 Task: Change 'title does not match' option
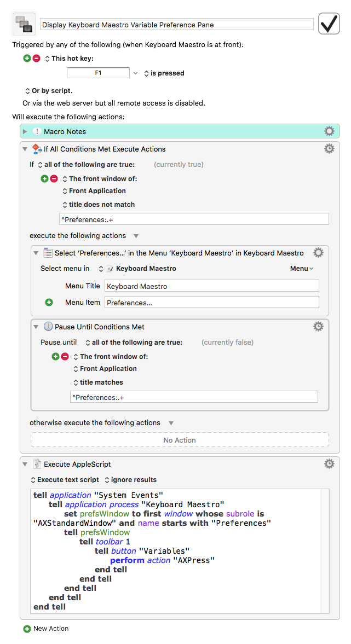point(99,205)
